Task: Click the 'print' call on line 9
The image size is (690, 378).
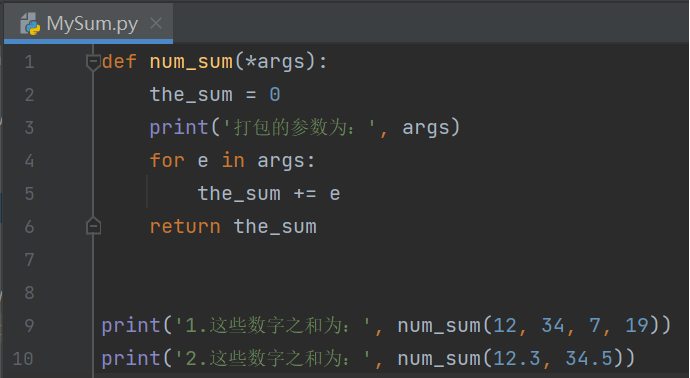Action: 131,326
